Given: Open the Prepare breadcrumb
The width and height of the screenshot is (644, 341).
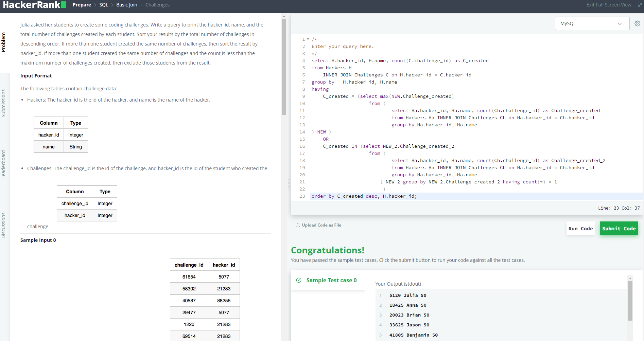Looking at the screenshot, I should point(82,5).
